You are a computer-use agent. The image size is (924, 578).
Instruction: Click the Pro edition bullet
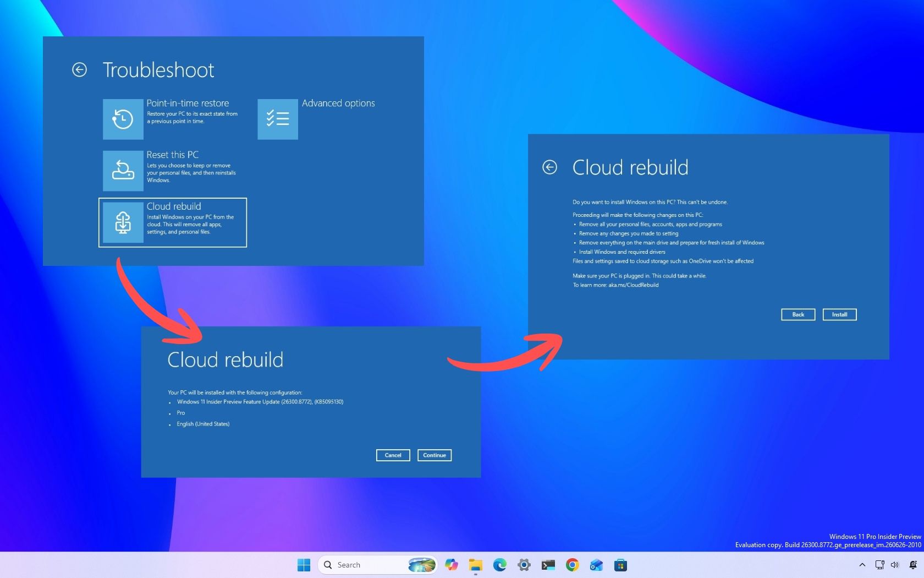pyautogui.click(x=181, y=413)
